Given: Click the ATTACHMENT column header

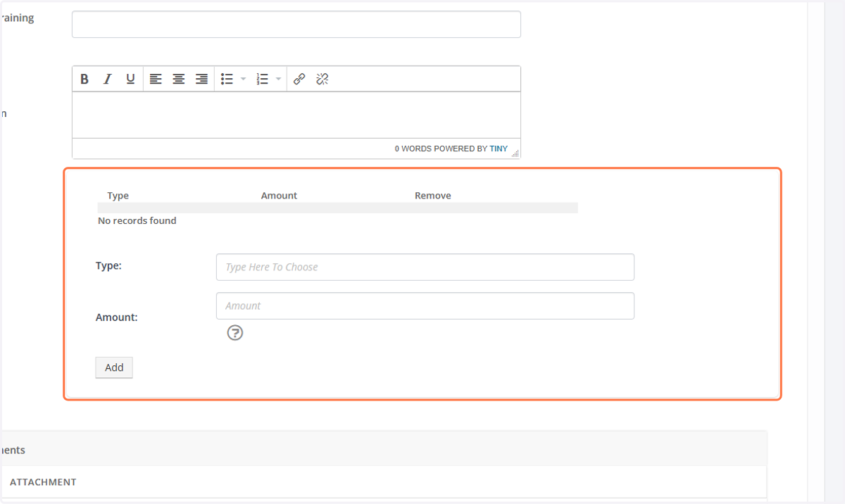Looking at the screenshot, I should [43, 482].
